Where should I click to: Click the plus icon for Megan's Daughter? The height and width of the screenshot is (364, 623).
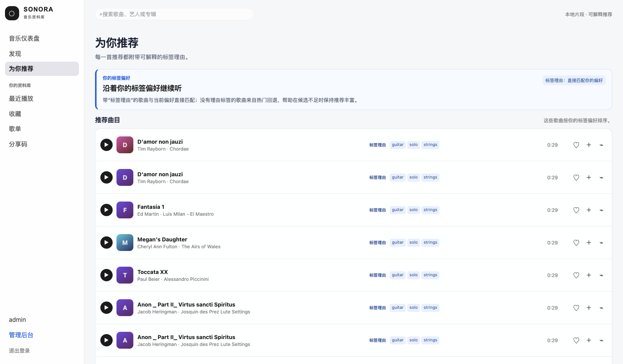click(589, 243)
